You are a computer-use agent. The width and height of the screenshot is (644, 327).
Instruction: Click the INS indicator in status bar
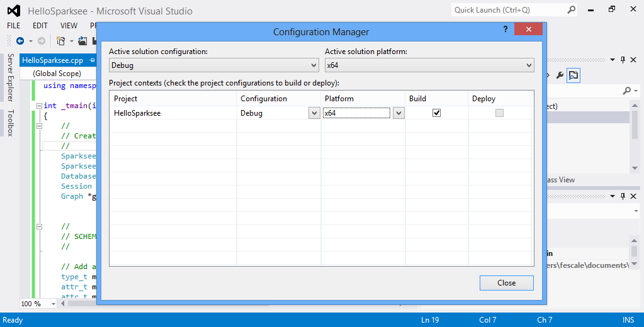coord(628,320)
